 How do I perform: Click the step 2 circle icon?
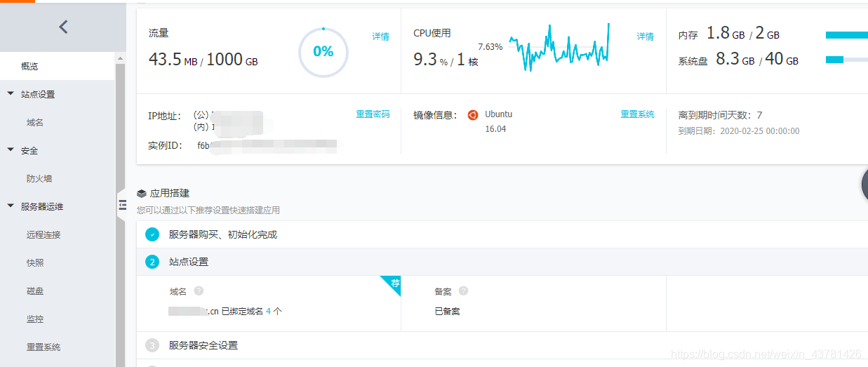tap(152, 262)
